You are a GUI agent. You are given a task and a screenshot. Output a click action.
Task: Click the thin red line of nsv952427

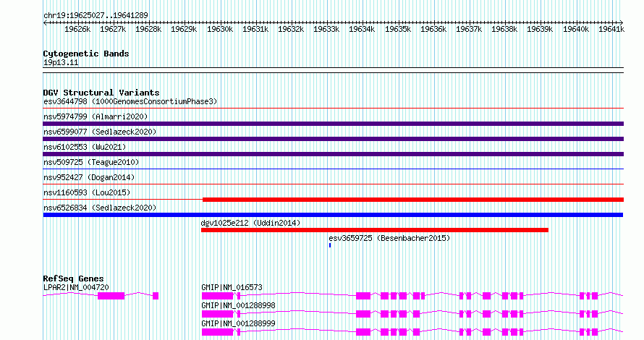tap(333, 184)
